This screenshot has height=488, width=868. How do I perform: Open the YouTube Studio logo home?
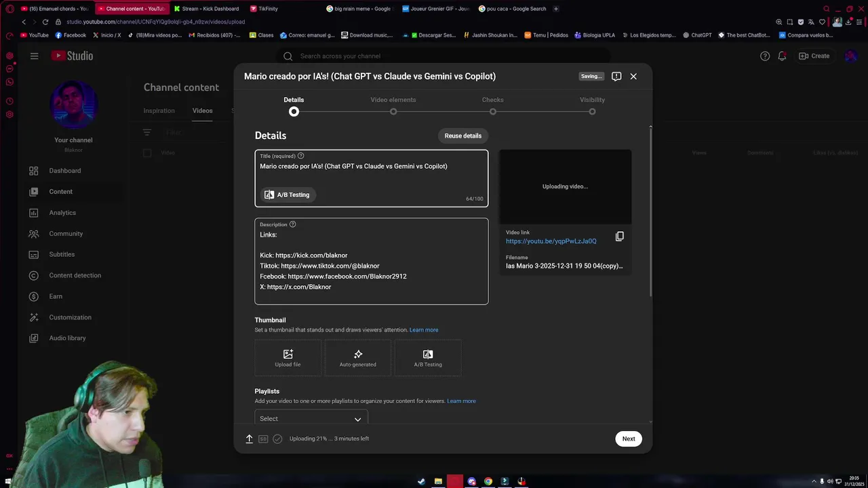tap(72, 56)
